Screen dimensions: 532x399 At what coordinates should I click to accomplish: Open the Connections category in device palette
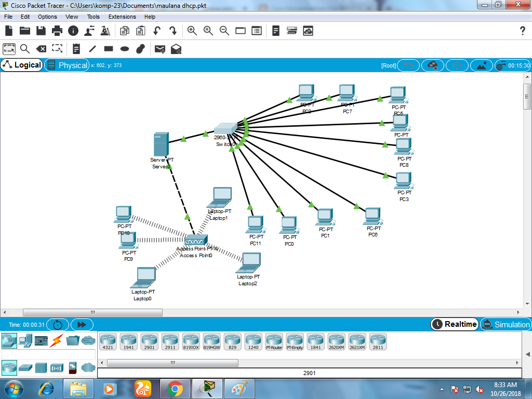[x=56, y=339]
